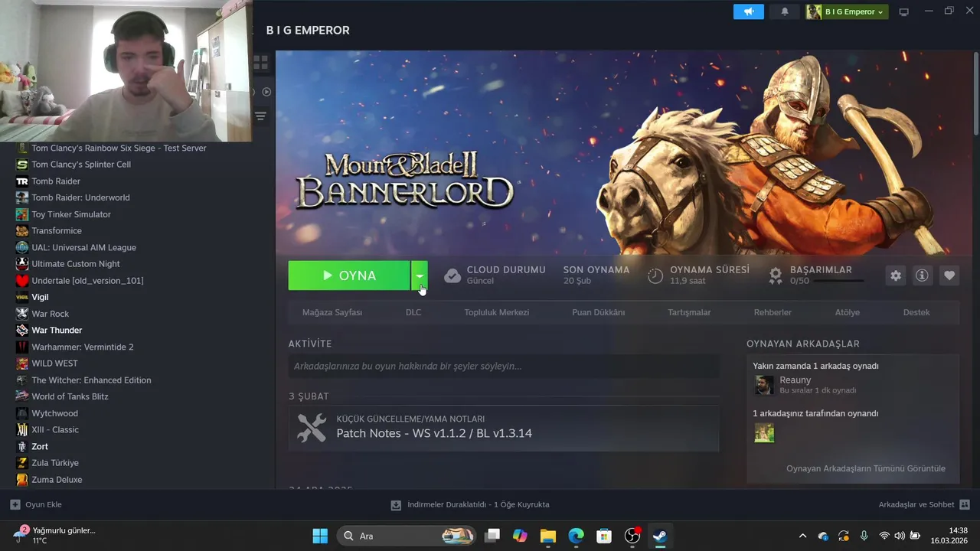This screenshot has height=551, width=980.
Task: Open the DLC tab
Action: pyautogui.click(x=413, y=312)
